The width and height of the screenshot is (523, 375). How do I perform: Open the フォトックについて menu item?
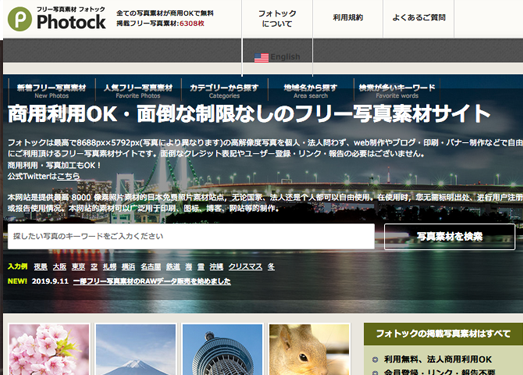[x=277, y=19]
